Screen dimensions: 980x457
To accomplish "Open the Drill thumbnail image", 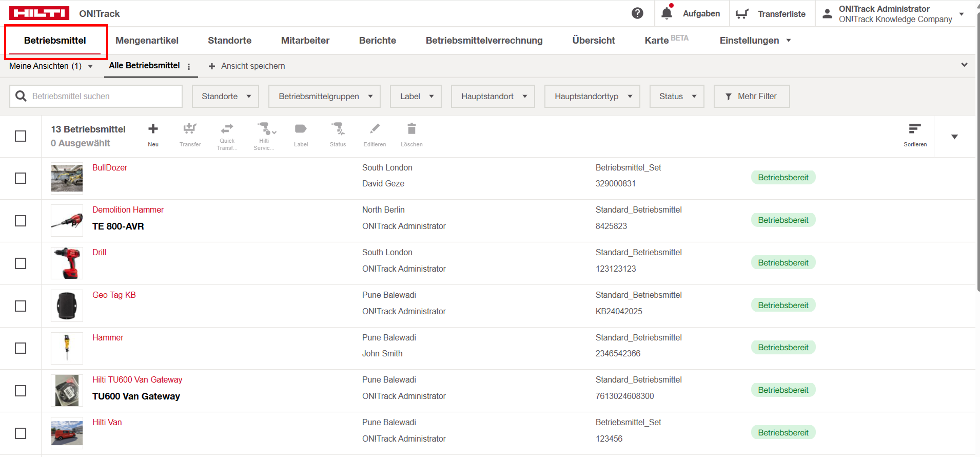I will (67, 263).
